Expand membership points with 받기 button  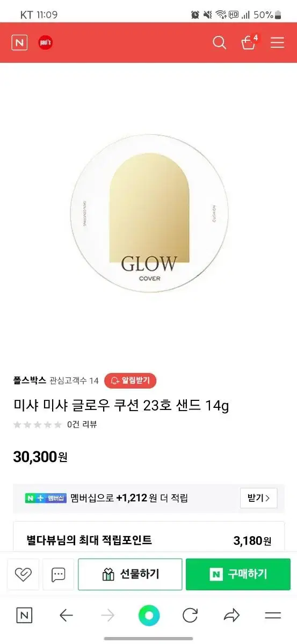click(x=258, y=498)
